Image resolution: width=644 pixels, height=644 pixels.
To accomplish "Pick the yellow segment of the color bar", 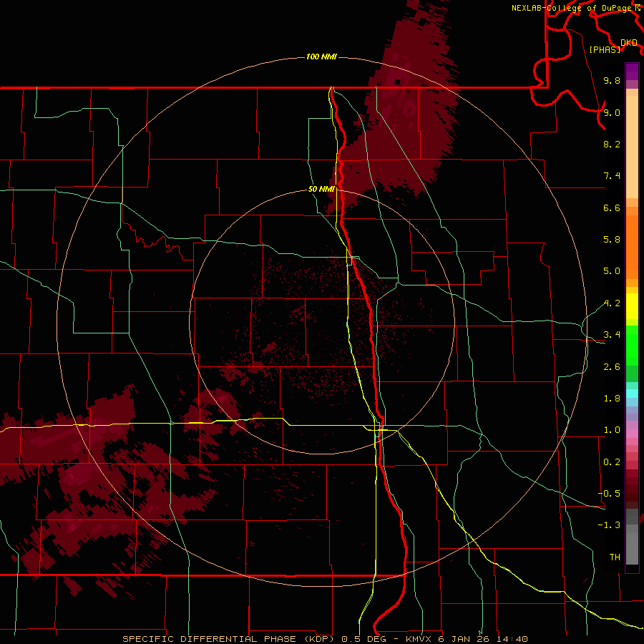I will (x=632, y=306).
